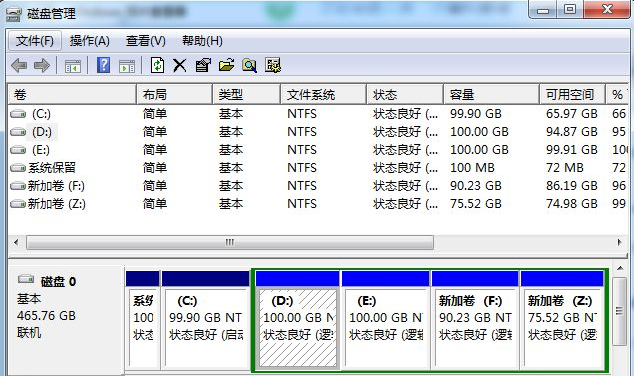This screenshot has height=376, width=634.
Task: Click the drive icon of the (E:) row
Action: (18, 150)
